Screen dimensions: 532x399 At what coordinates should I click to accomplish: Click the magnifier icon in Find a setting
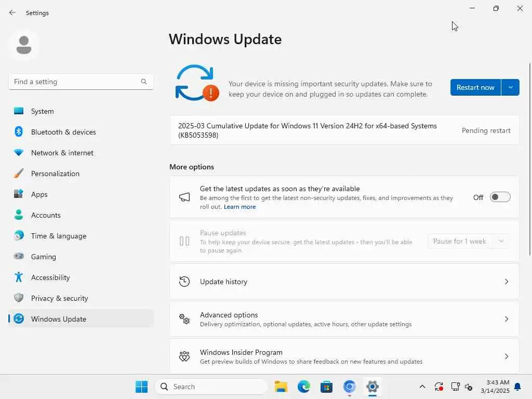pos(144,82)
